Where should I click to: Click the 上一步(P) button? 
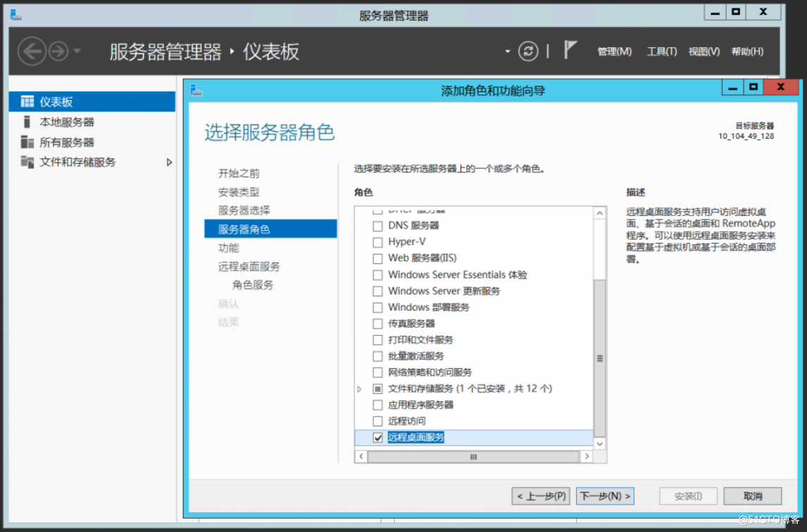(541, 496)
